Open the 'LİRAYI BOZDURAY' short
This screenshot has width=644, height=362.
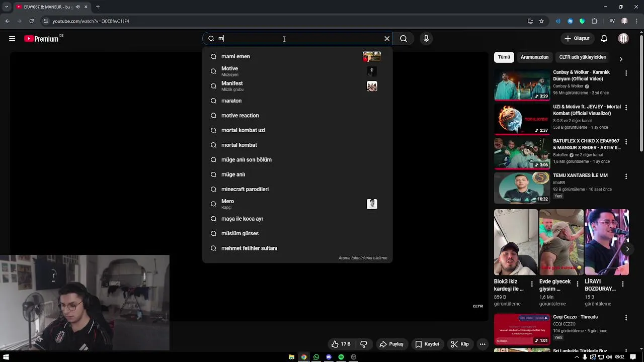pos(606,242)
